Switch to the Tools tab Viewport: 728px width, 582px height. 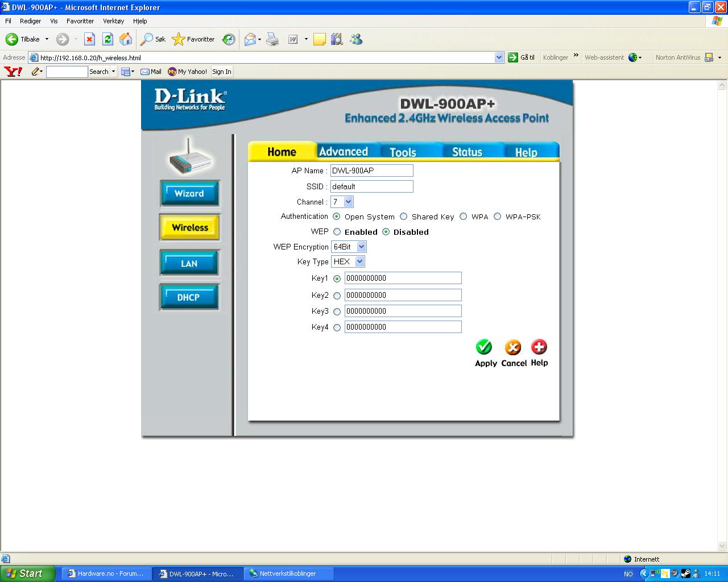coord(403,152)
